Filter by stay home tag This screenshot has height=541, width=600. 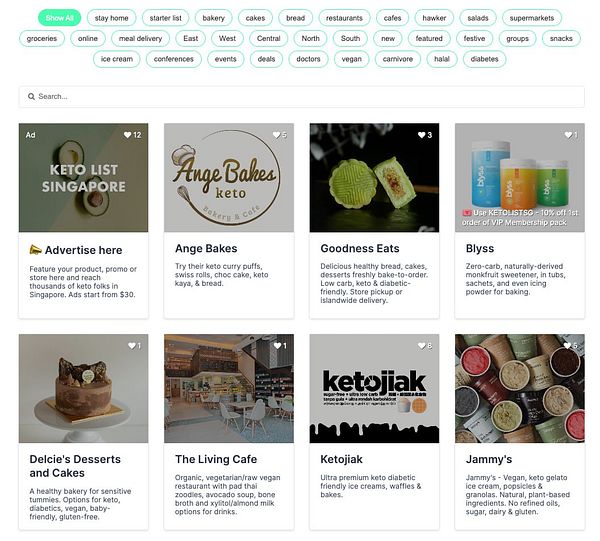tap(111, 18)
